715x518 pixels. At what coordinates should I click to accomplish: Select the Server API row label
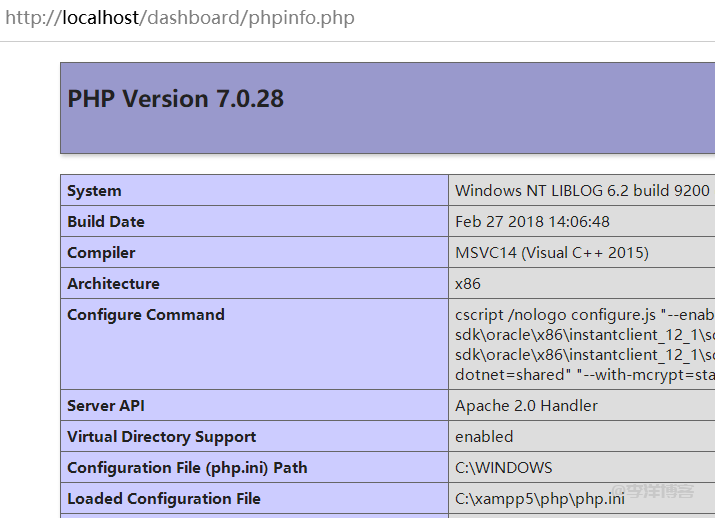[x=105, y=406]
